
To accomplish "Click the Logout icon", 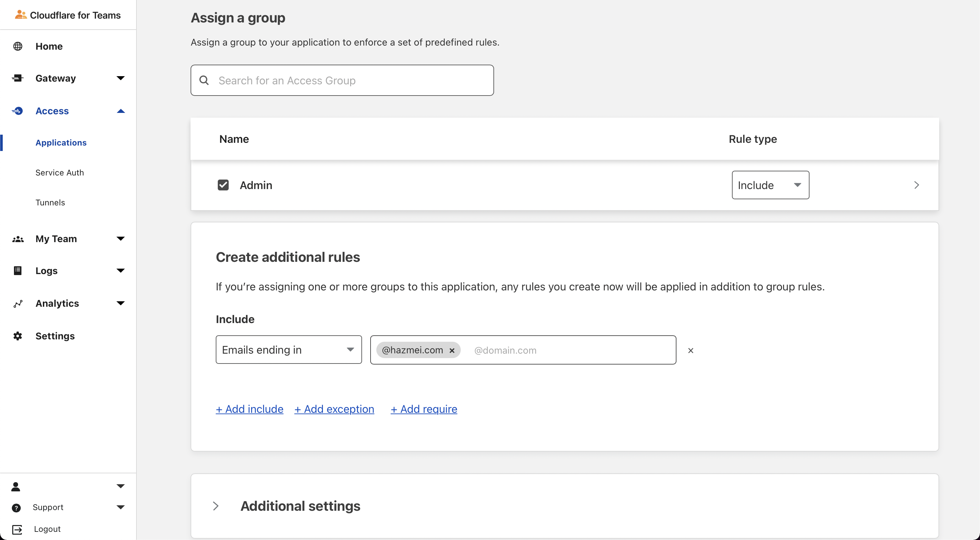I will 17,529.
